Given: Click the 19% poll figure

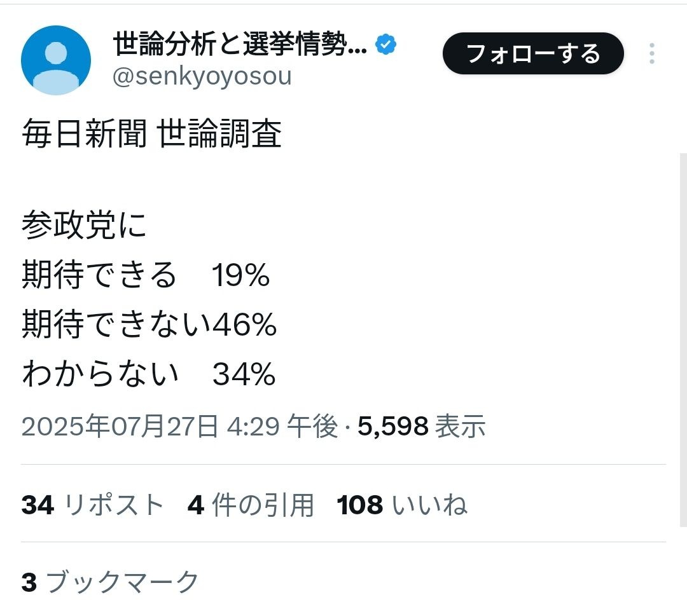Looking at the screenshot, I should click(x=241, y=276).
